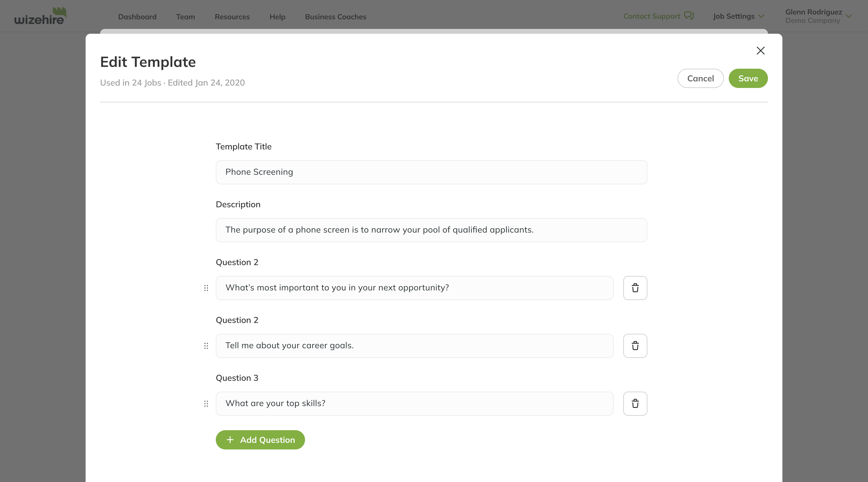Click the 'Question 3' label
The height and width of the screenshot is (482, 868).
(237, 378)
